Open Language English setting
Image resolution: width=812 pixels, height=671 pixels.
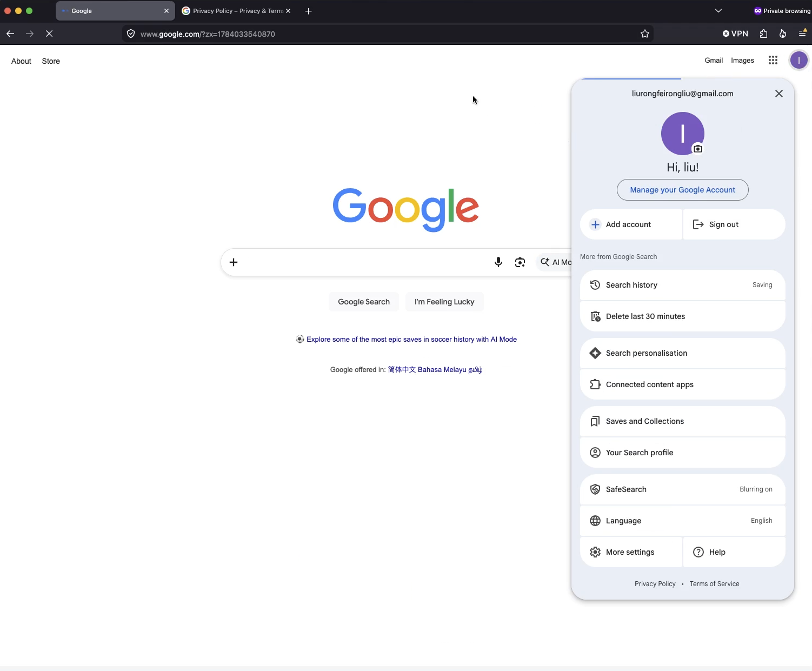click(x=683, y=521)
